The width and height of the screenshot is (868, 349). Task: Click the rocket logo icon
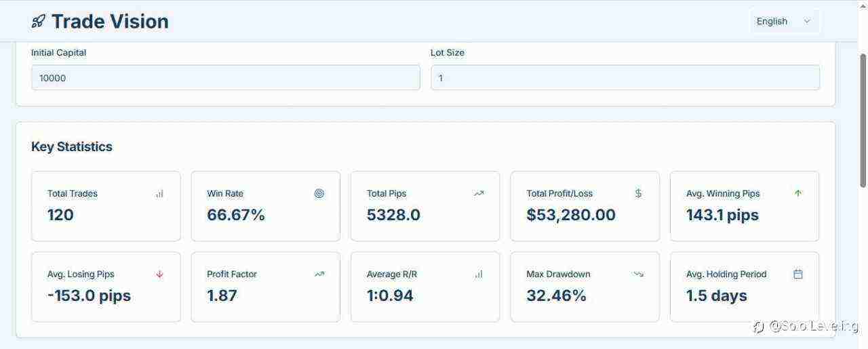38,22
